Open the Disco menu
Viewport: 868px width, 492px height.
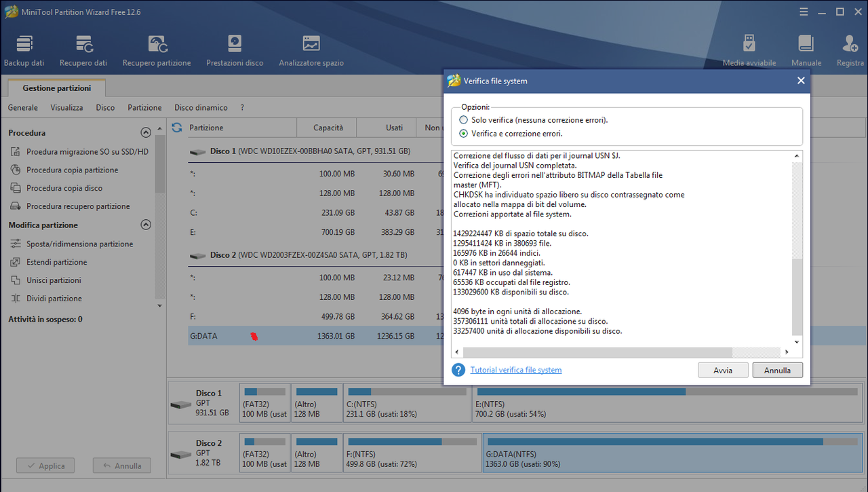tap(105, 108)
